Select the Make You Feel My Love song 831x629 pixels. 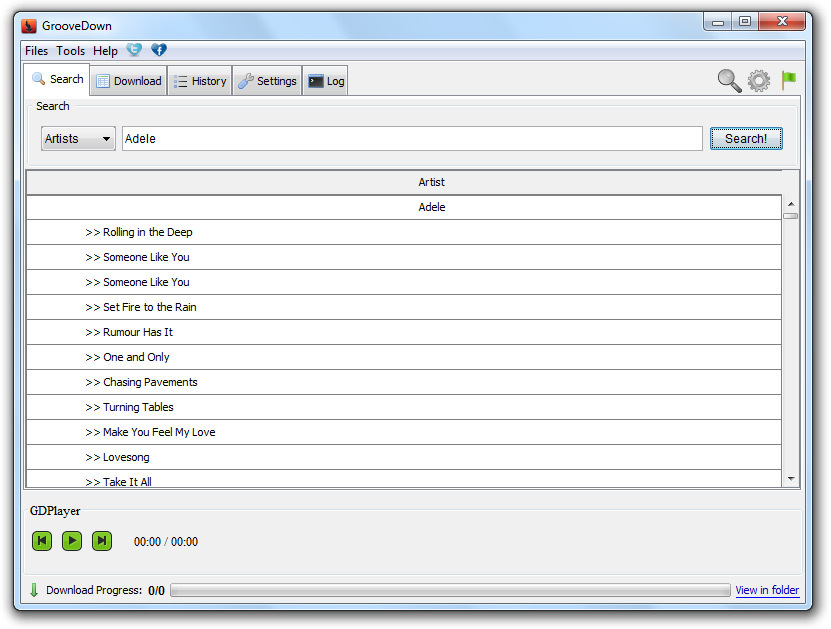(404, 432)
